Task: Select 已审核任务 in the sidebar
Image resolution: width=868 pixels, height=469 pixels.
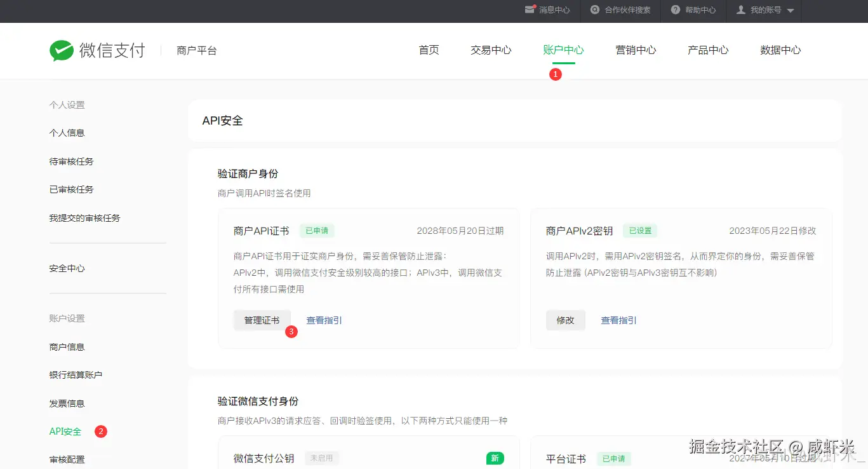Action: [71, 189]
